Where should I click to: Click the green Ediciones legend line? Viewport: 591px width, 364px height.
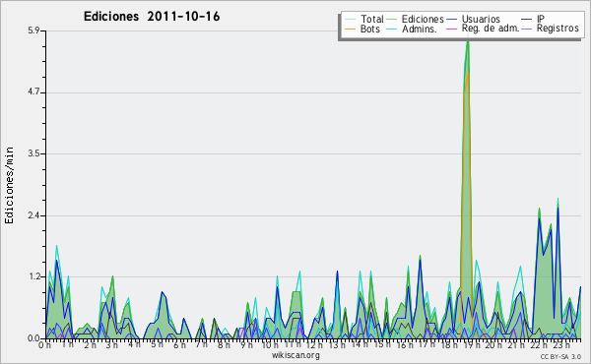392,20
